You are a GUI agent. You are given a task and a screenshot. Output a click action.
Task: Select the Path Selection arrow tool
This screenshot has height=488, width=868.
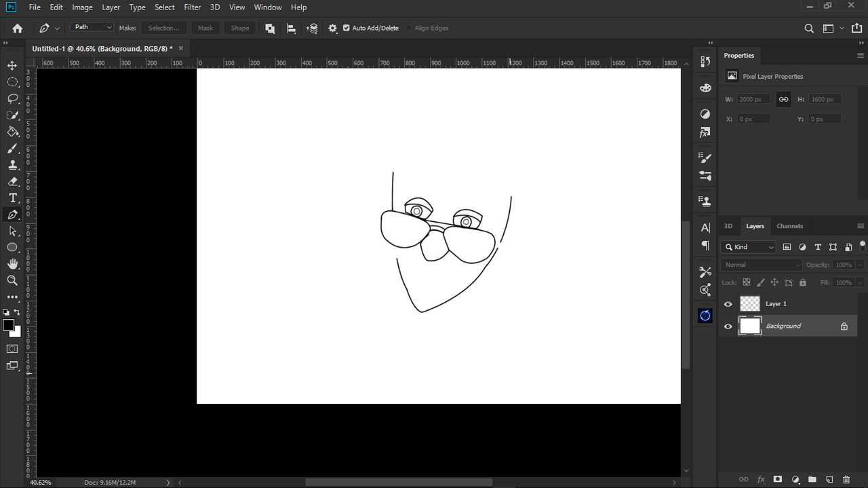click(x=12, y=231)
